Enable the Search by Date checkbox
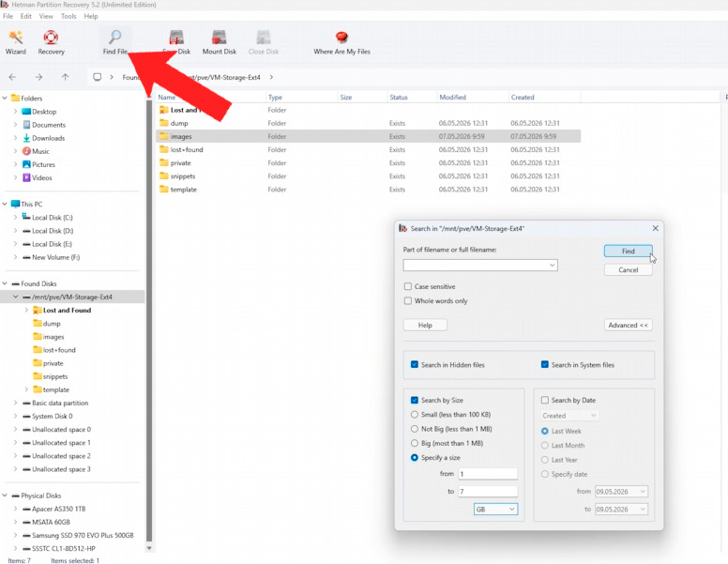 [x=545, y=400]
